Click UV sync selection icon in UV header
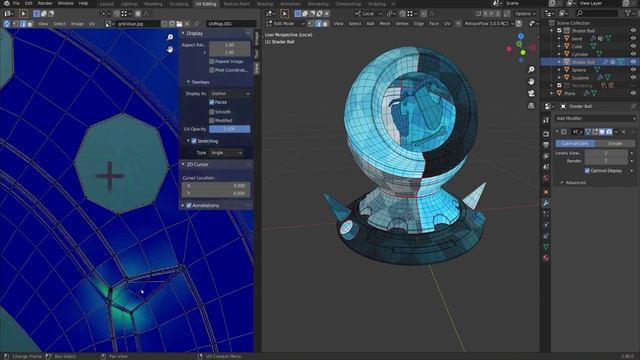Image resolution: width=640 pixels, height=360 pixels. click(x=7, y=24)
